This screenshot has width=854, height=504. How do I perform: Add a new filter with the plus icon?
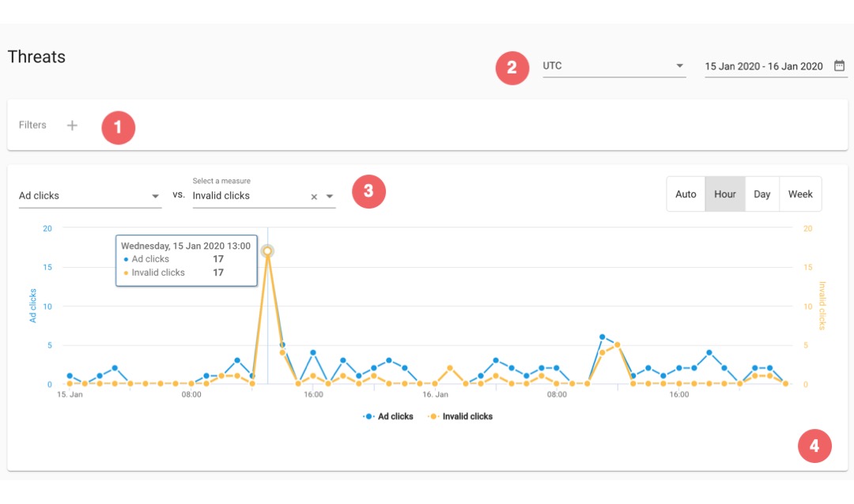tap(72, 125)
